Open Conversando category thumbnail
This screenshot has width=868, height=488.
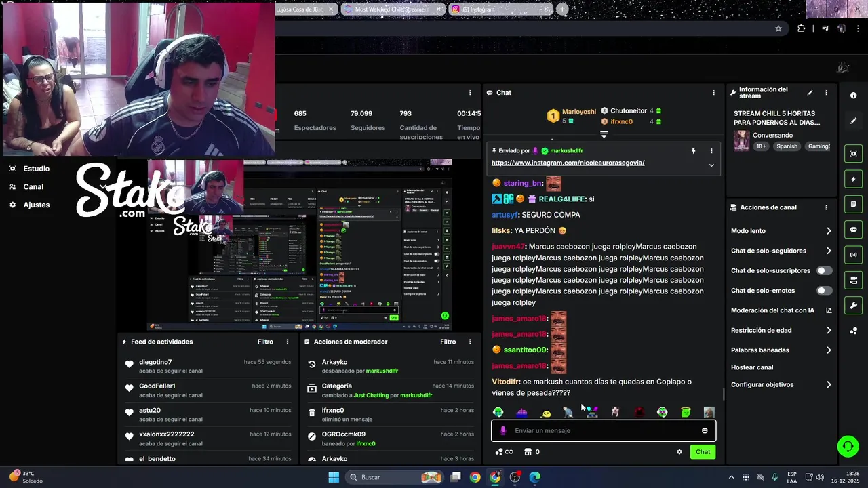(x=741, y=140)
